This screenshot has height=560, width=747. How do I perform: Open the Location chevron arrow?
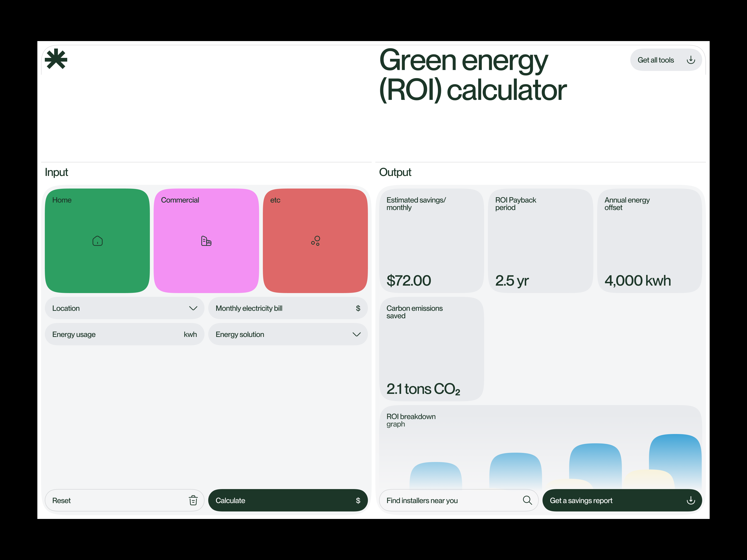(193, 308)
